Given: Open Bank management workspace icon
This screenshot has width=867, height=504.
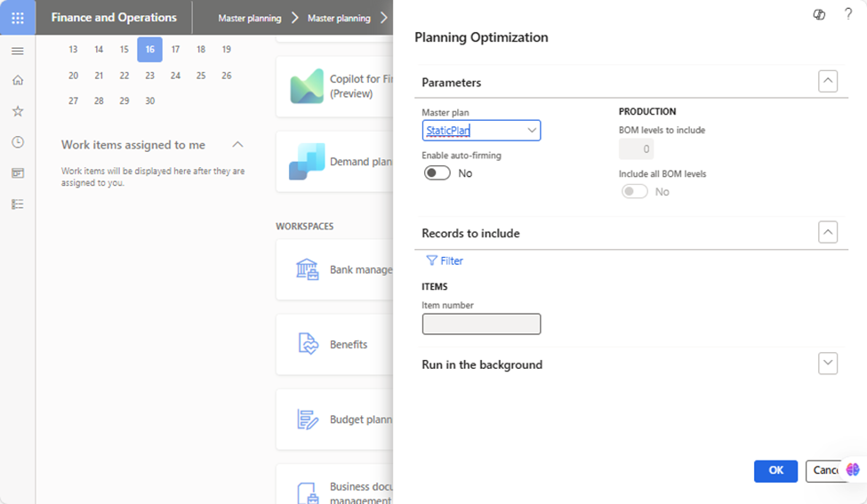Looking at the screenshot, I should pos(307,269).
